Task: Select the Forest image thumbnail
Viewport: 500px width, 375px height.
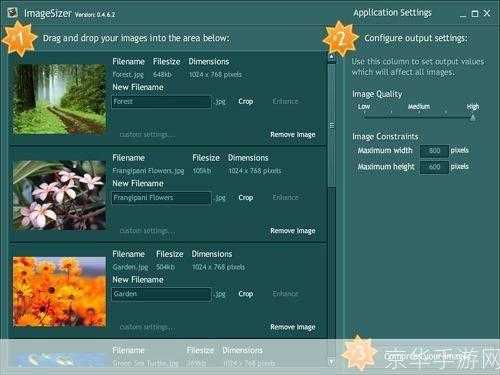Action: click(59, 99)
